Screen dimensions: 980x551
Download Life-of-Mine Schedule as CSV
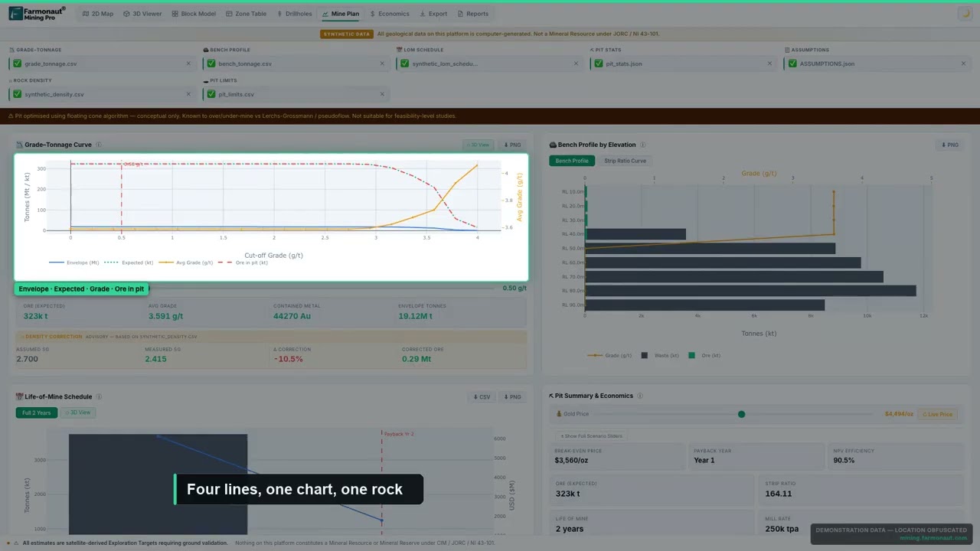click(x=482, y=396)
